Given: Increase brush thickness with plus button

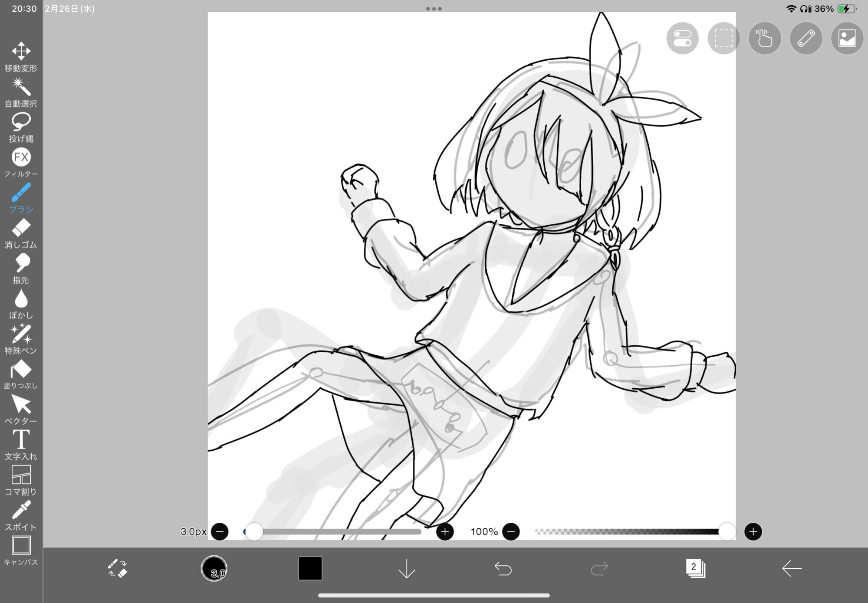Looking at the screenshot, I should pos(445,531).
